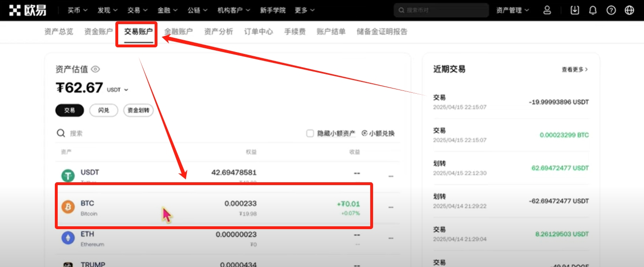Screen dimensions: 644x267
Task: Expand the 资产管理 dropdown
Action: pos(513,10)
